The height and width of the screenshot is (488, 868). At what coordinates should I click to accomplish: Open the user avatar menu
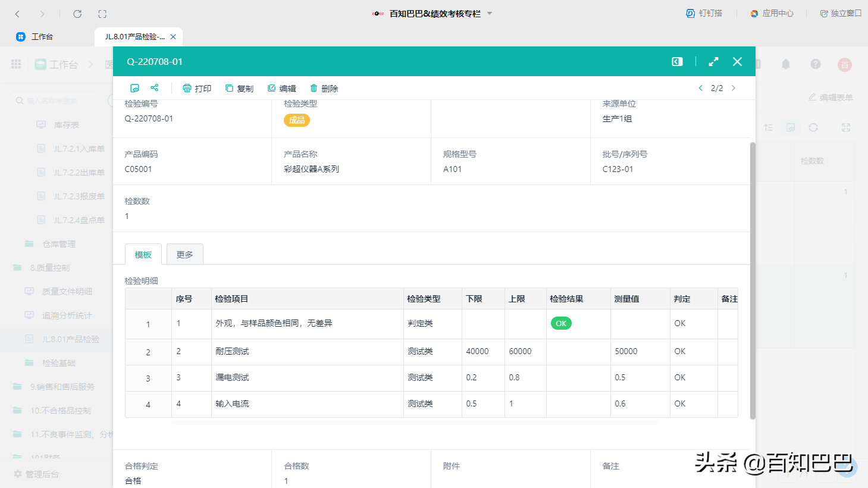[845, 65]
